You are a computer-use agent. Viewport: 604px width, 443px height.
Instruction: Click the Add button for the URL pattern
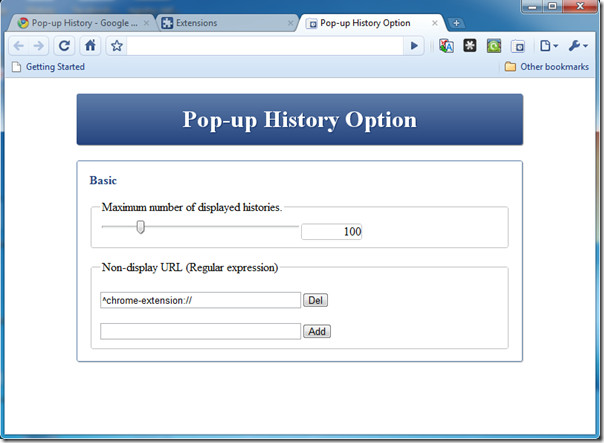pyautogui.click(x=317, y=331)
